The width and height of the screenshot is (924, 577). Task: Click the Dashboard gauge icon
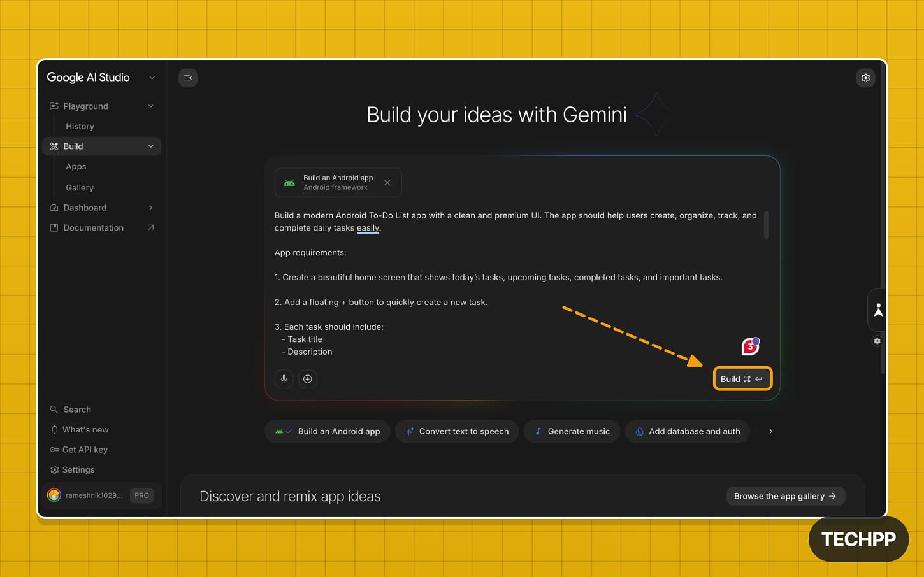click(x=54, y=208)
